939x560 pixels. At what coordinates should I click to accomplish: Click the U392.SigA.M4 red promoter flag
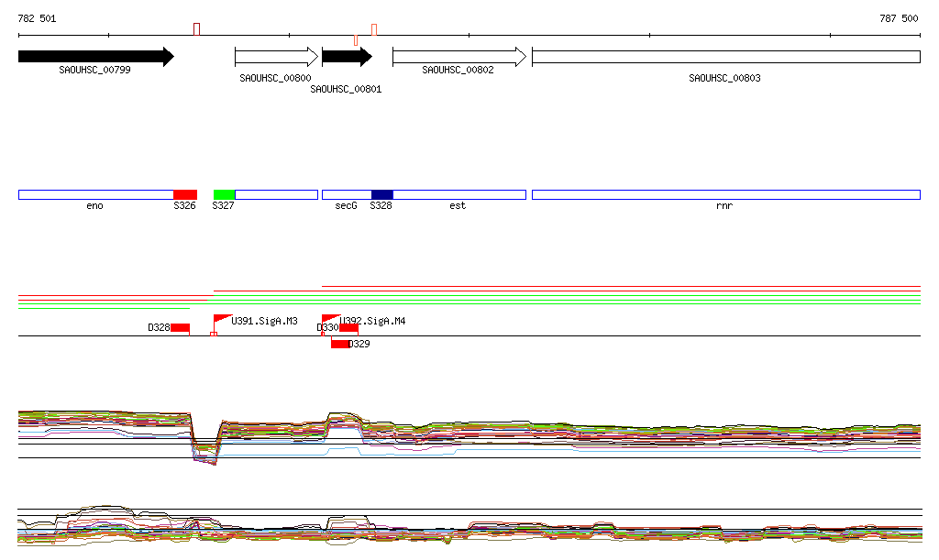(329, 320)
